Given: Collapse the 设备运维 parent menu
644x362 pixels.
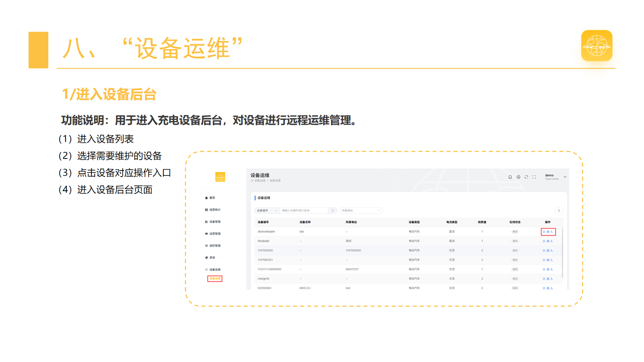Looking at the screenshot, I should coord(215,269).
